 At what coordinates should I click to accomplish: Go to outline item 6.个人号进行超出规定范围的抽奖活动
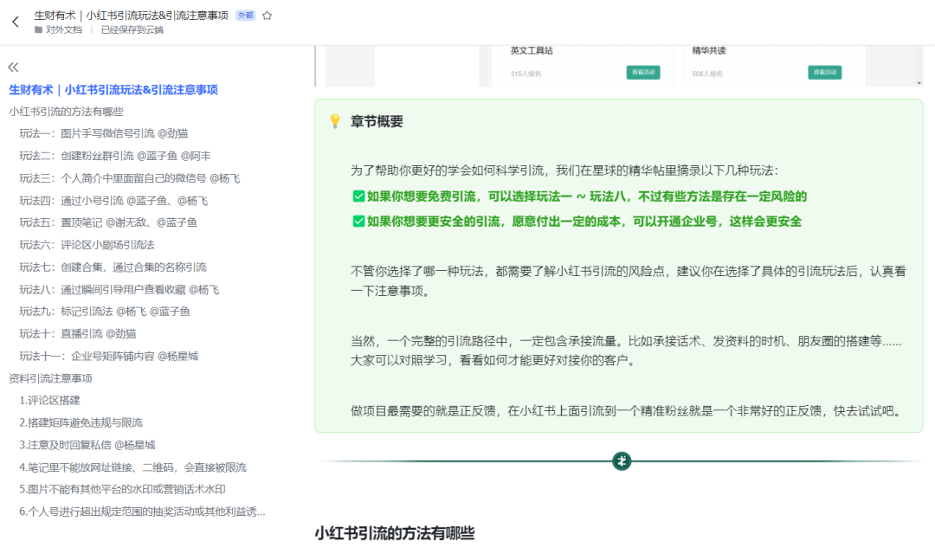click(x=143, y=512)
